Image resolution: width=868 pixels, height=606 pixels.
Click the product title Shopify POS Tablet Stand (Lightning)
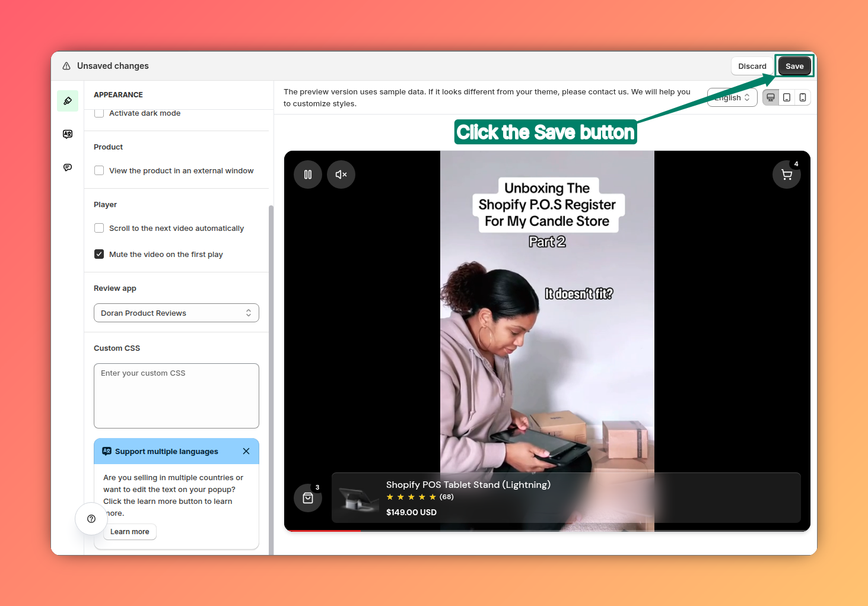[x=468, y=484]
